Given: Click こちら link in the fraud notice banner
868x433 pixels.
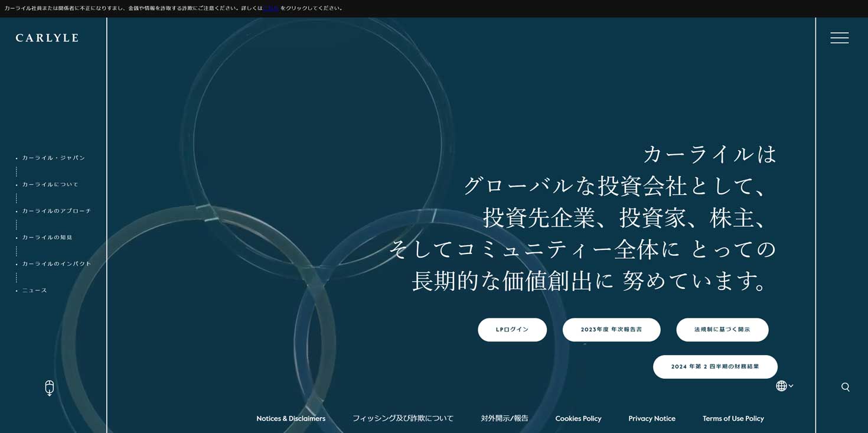Looking at the screenshot, I should click(270, 8).
